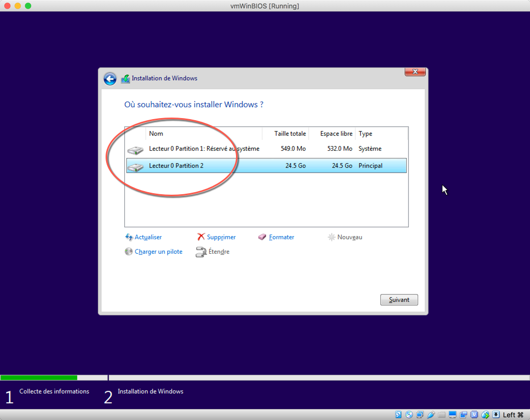Click VirtualBox network adapters status icon

[420, 415]
